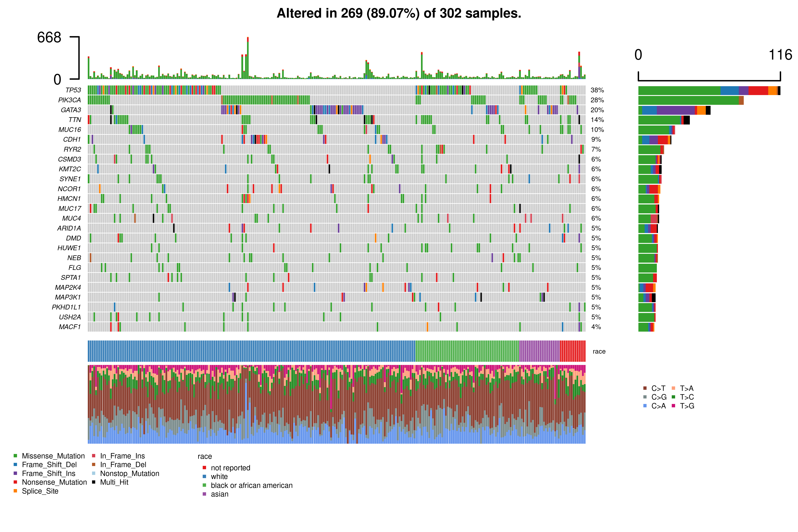Click the 668 y-axis maximum label

[x=49, y=37]
